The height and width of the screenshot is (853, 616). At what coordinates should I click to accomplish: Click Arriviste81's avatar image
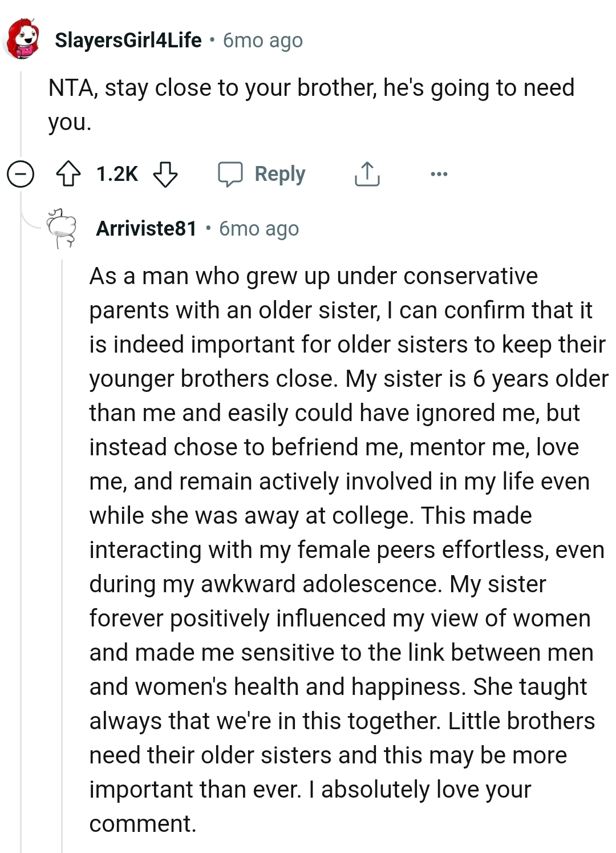[61, 228]
